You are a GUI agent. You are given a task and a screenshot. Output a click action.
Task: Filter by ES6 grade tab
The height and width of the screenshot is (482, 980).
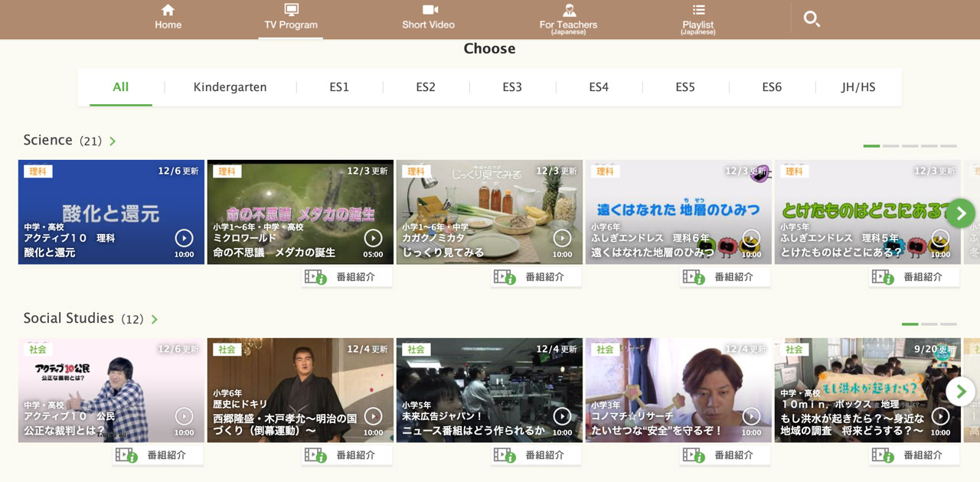(x=772, y=87)
